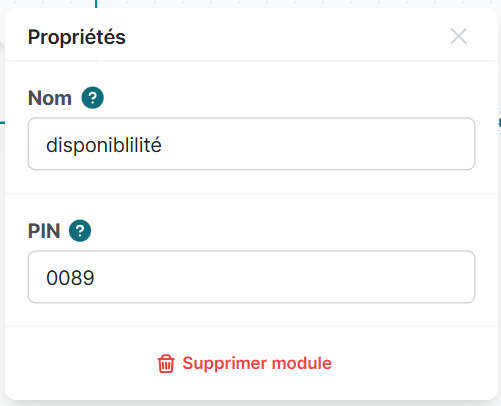Select the field containing 0089

[x=251, y=277]
